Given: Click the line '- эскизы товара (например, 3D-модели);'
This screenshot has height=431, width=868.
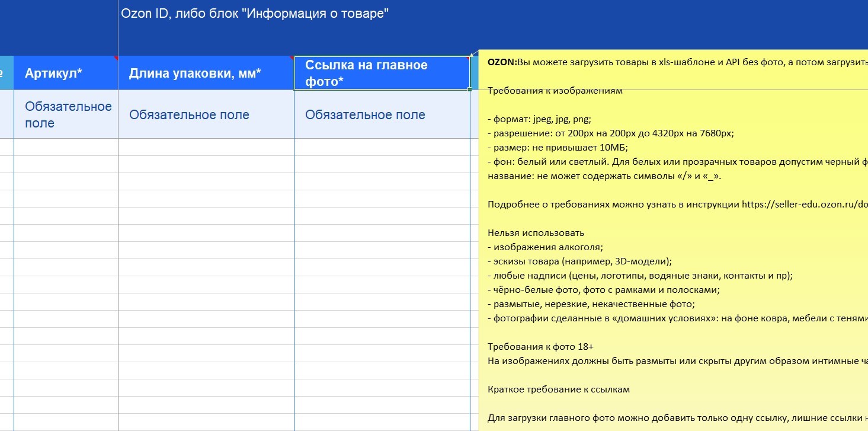Looking at the screenshot, I should 579,261.
